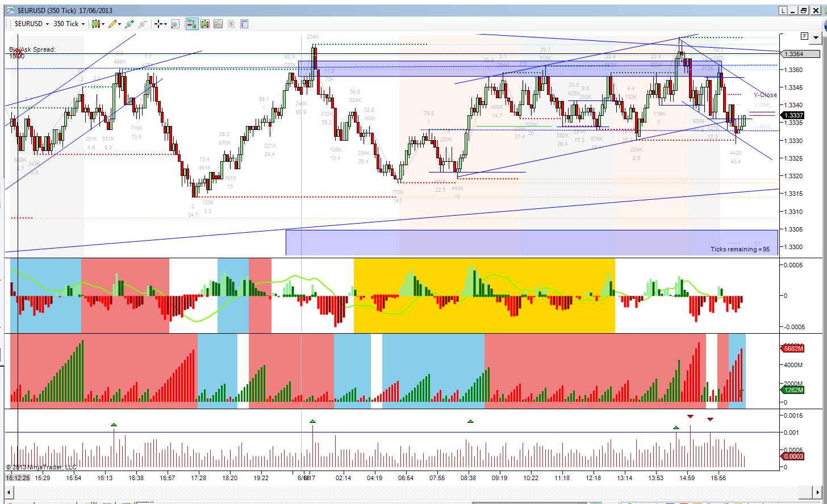Expand the crosshair cursor type dropdown

(165, 24)
